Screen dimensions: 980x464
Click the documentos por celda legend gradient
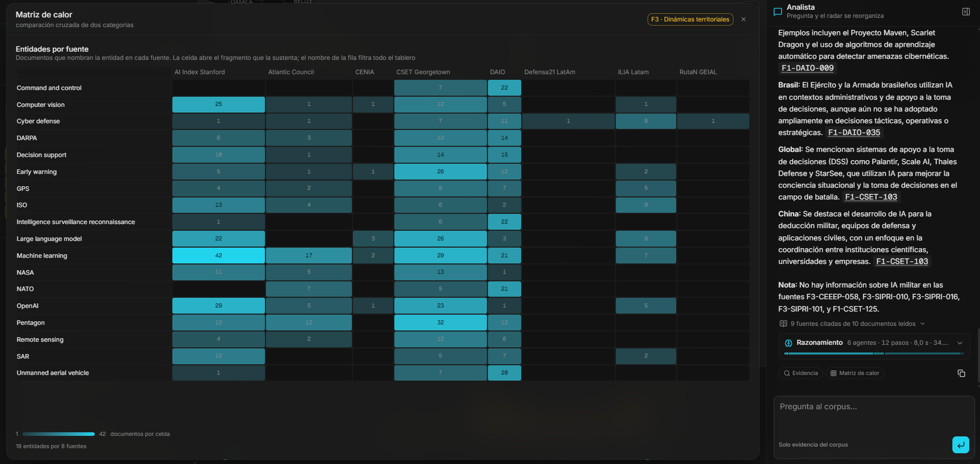(58, 434)
